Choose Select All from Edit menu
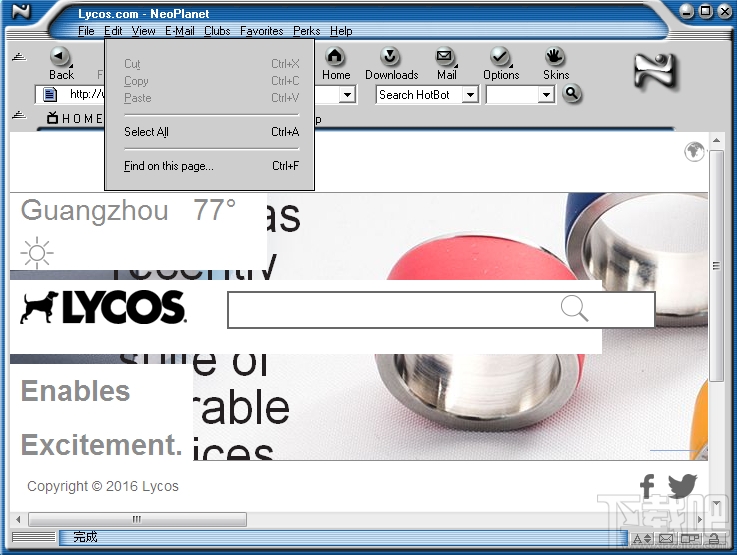 pos(212,132)
